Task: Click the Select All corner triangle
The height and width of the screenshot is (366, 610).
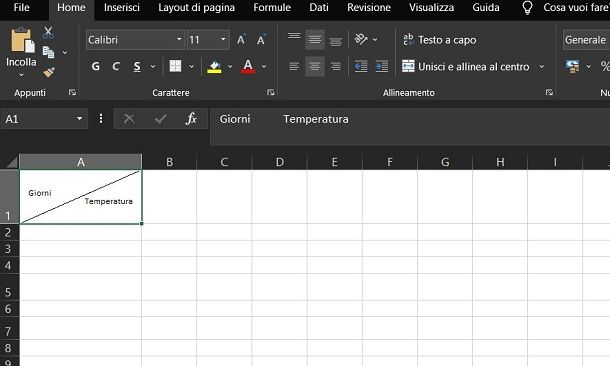Action: point(12,162)
